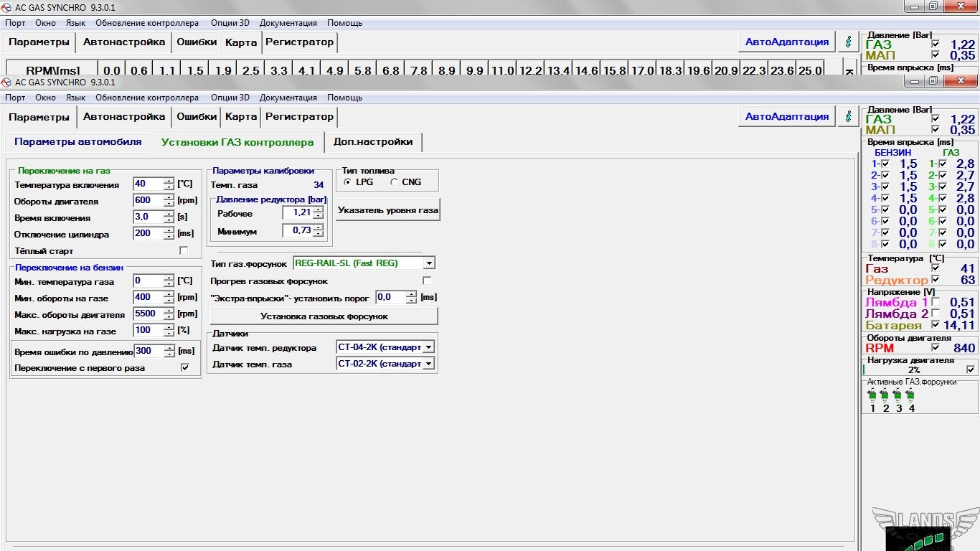Expand the Датчик темп. редуктора dropdown
This screenshot has height=551, width=980.
[x=428, y=347]
